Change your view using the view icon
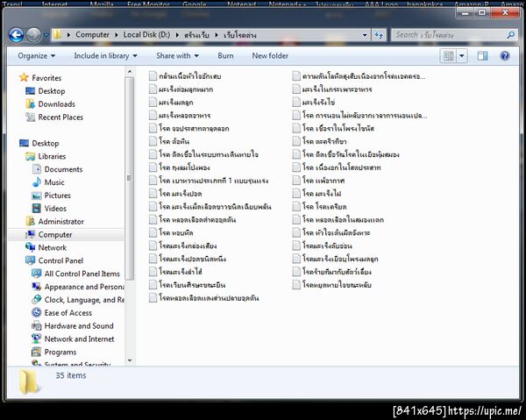The height and width of the screenshot is (420, 526). tap(449, 56)
